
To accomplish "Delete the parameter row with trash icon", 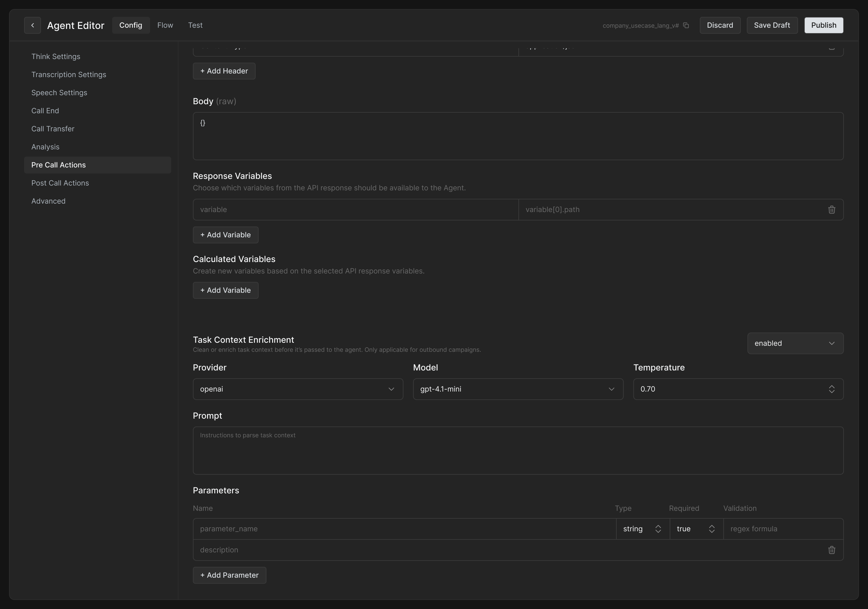I will point(831,550).
